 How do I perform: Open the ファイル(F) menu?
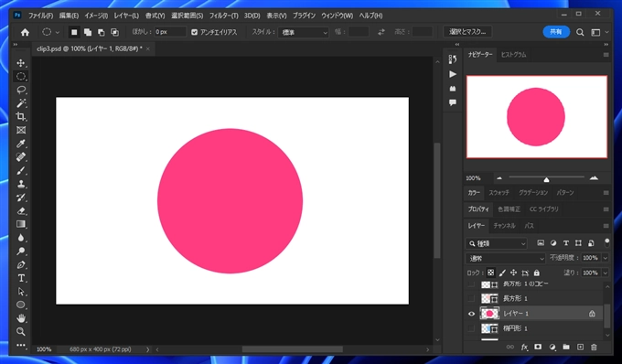[40, 16]
